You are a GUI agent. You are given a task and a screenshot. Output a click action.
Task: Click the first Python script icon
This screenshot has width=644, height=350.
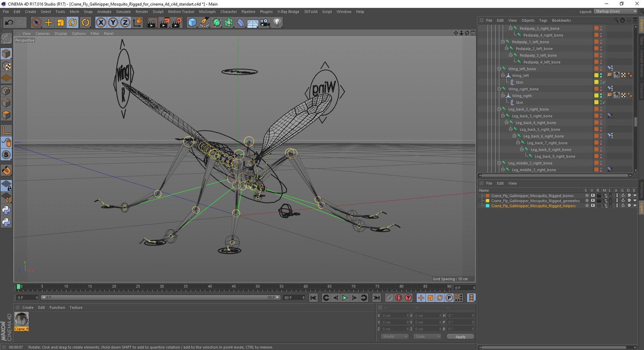[x=6, y=210]
